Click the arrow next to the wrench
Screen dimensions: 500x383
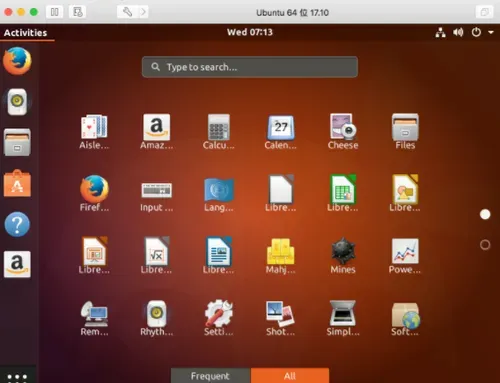143,12
